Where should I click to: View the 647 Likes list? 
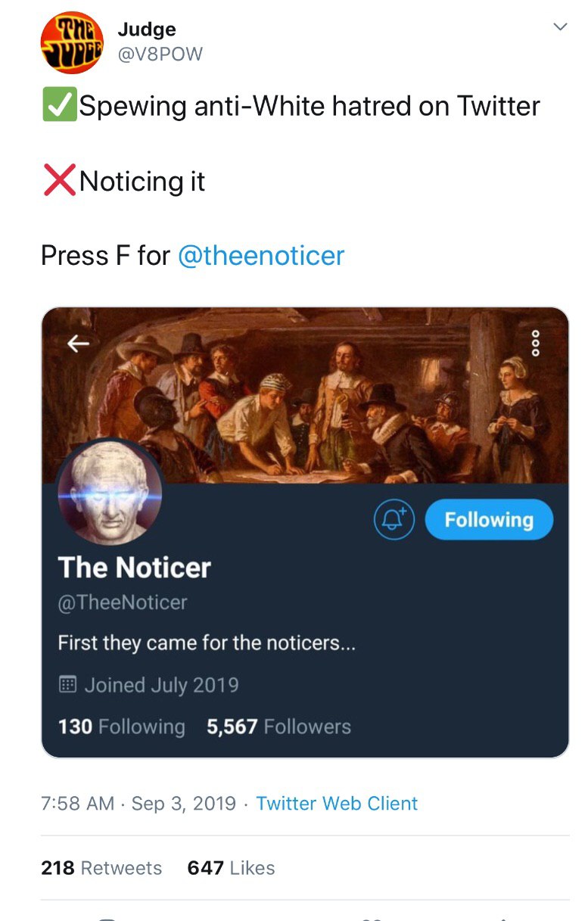(231, 868)
